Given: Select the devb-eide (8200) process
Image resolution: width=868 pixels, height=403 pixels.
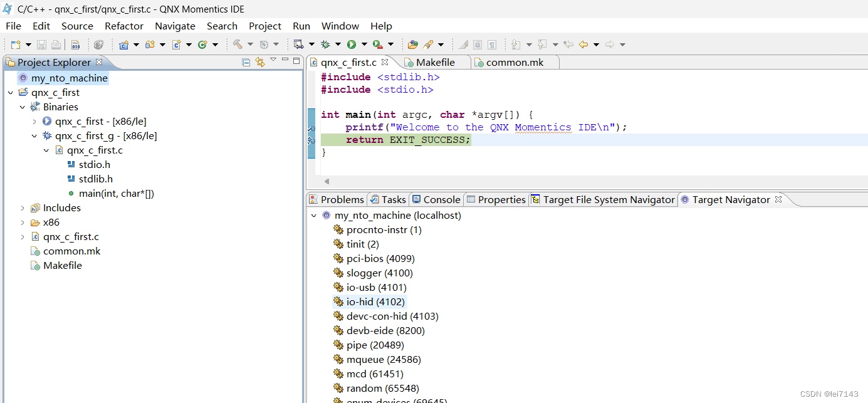Looking at the screenshot, I should pyautogui.click(x=385, y=331).
